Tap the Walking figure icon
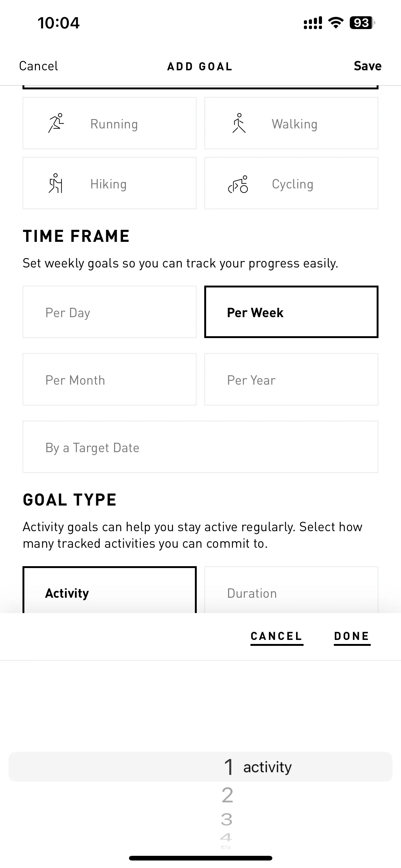401x868 pixels. tap(239, 123)
